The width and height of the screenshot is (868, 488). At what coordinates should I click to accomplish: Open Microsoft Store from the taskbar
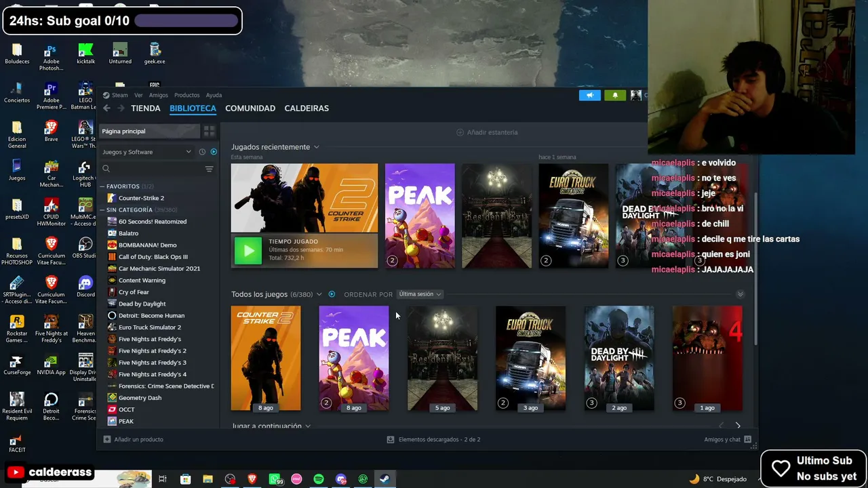click(185, 479)
